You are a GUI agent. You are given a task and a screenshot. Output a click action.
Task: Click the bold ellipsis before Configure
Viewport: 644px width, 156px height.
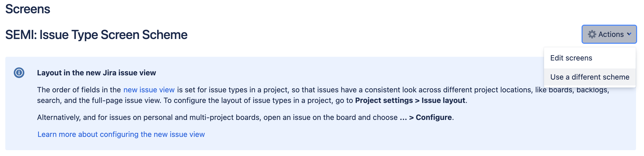click(403, 118)
